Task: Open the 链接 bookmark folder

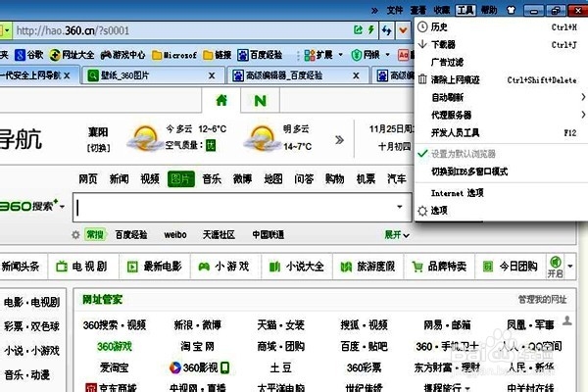Action: pos(218,55)
